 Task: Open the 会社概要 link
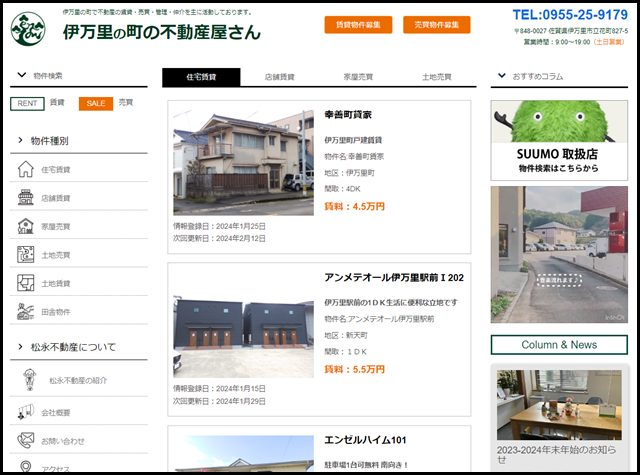point(56,413)
